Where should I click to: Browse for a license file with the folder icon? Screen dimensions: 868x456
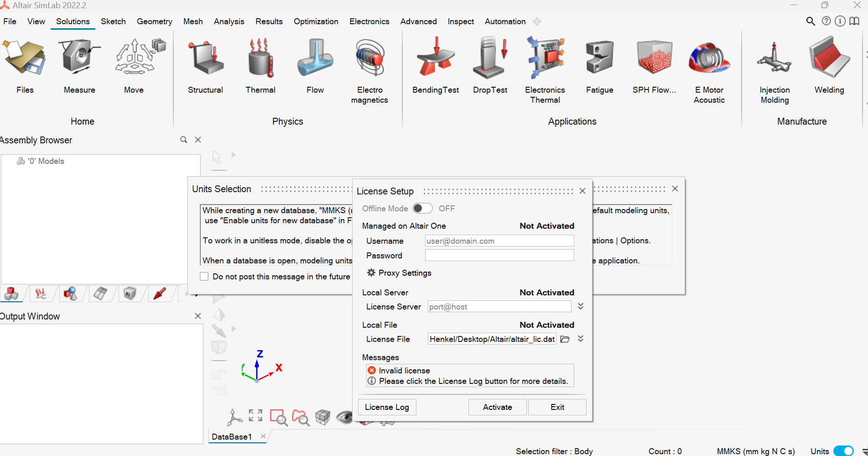coord(565,339)
